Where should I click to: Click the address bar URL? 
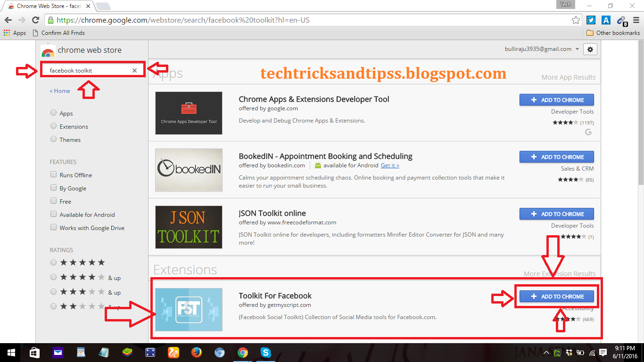[183, 20]
